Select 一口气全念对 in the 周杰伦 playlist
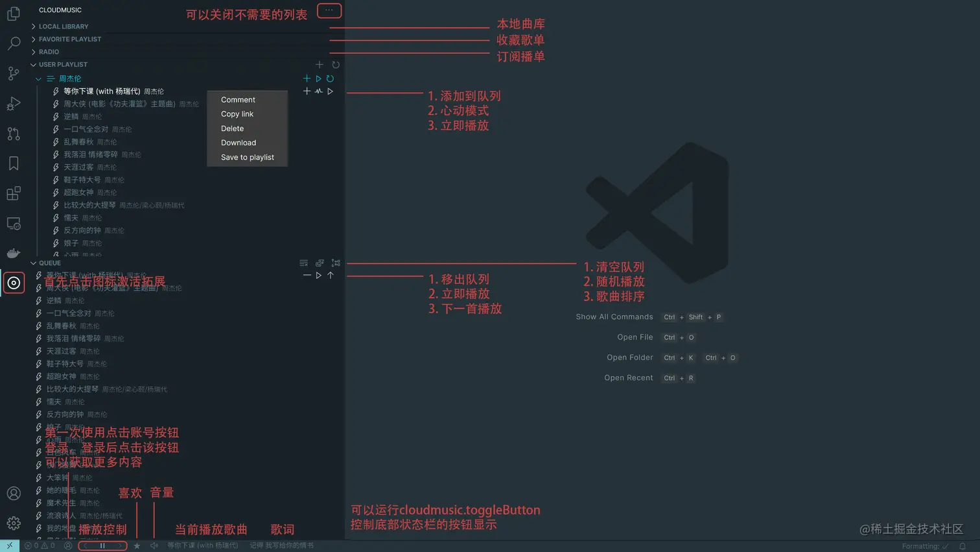Screen dimensions: 980x552 pos(86,129)
